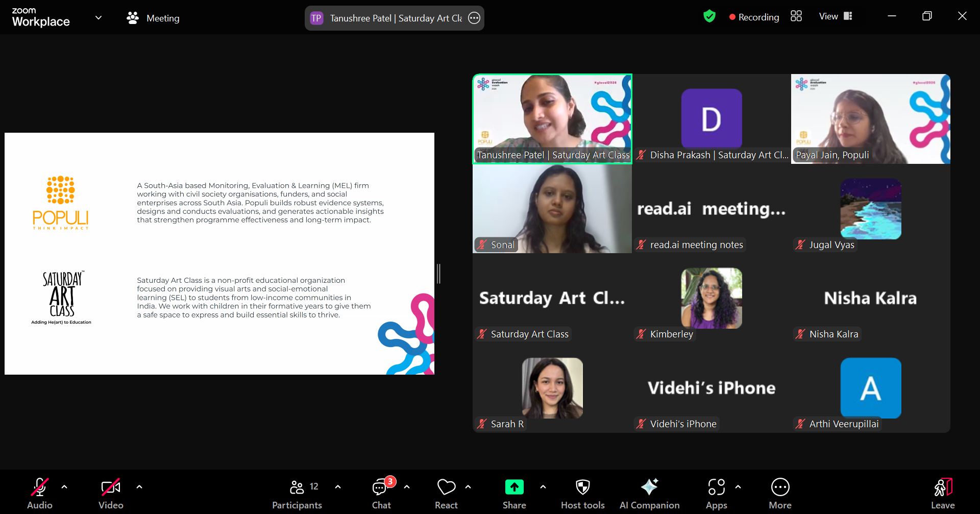Click muted mic icon beside read.ai meeting notes
The height and width of the screenshot is (514, 980).
pos(641,244)
